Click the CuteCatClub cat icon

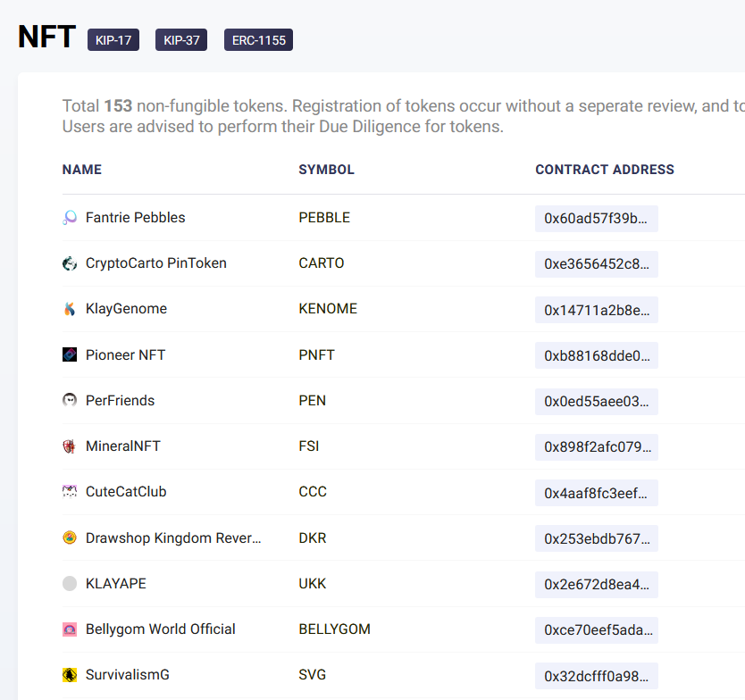tap(70, 492)
